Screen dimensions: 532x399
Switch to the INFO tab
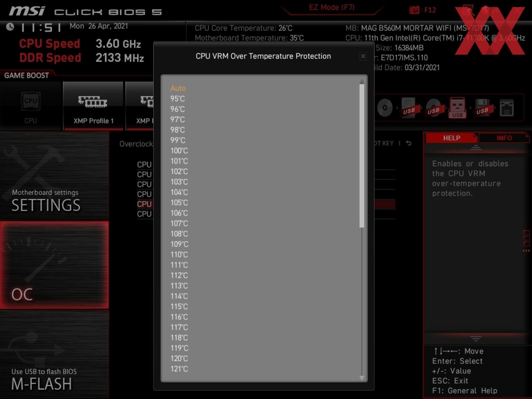(504, 138)
